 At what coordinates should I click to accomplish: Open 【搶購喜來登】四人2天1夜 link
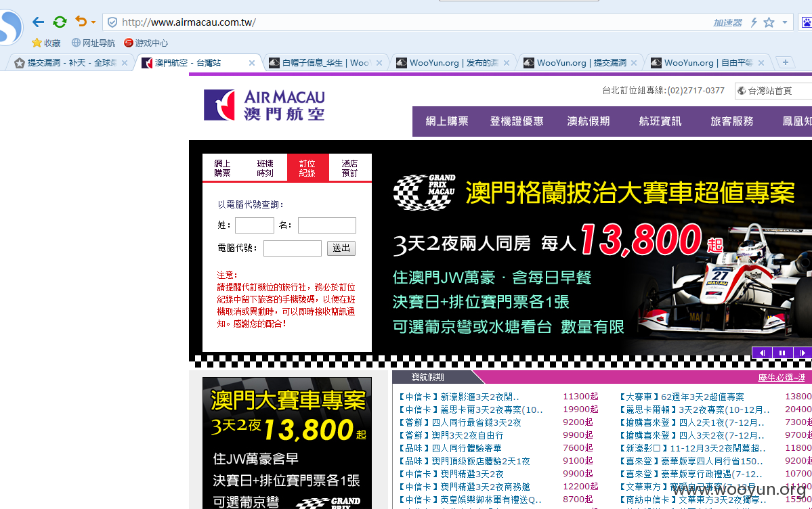click(x=691, y=422)
